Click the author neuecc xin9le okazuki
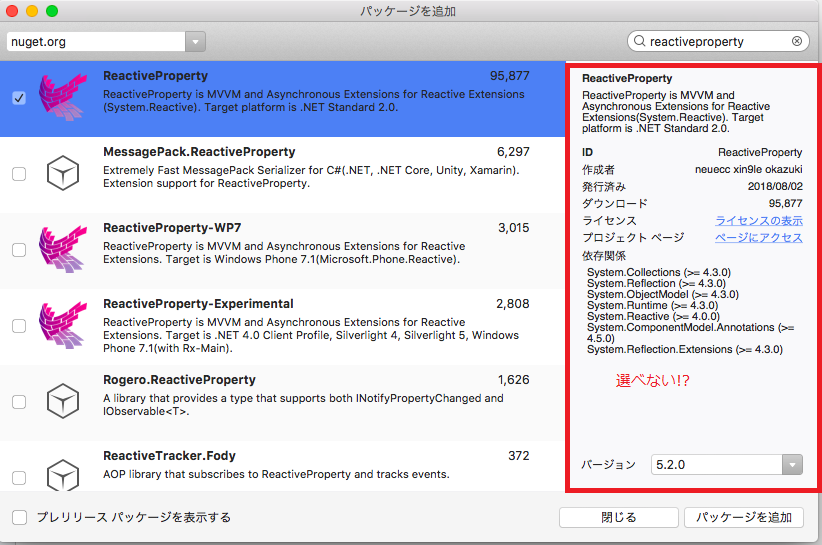The width and height of the screenshot is (822, 545). (749, 169)
